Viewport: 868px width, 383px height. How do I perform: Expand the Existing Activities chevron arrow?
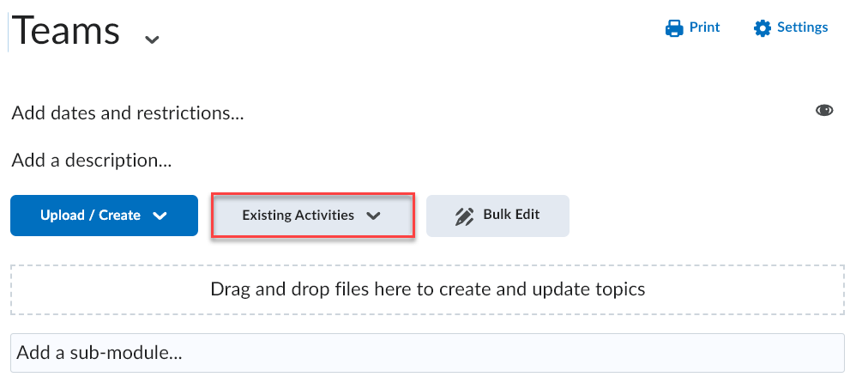pos(374,216)
